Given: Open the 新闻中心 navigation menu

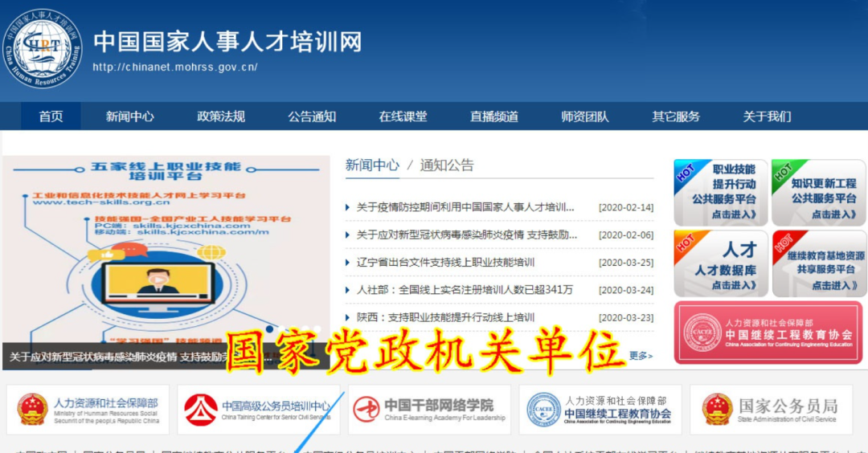Looking at the screenshot, I should (129, 116).
